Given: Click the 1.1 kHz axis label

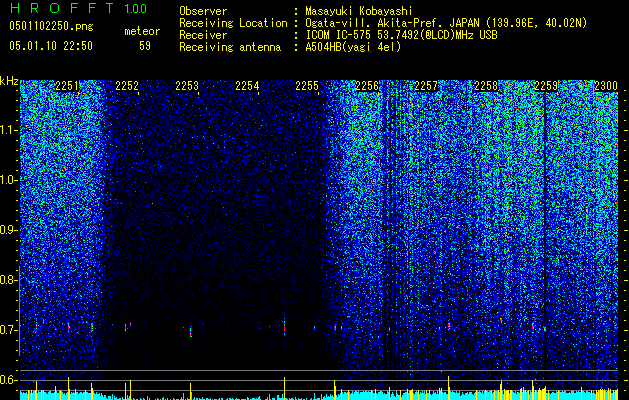Looking at the screenshot, I should pos(8,130).
